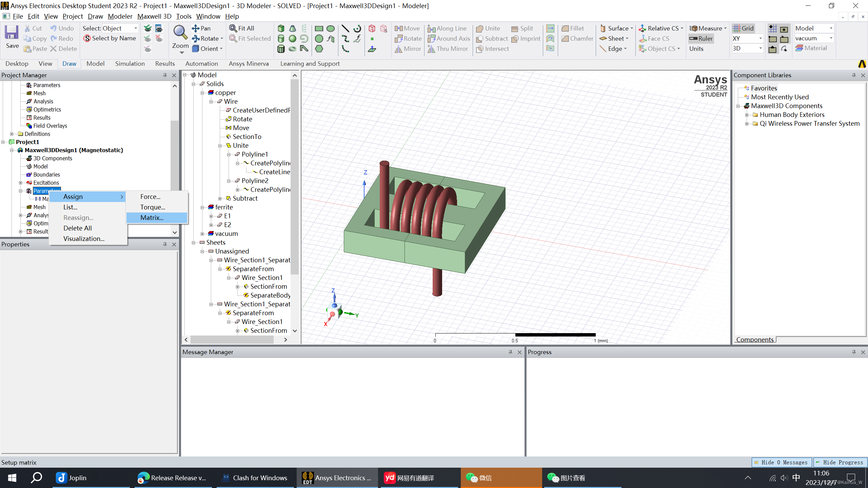The image size is (868, 488).
Task: Pick the Draw line tool
Action: [345, 28]
